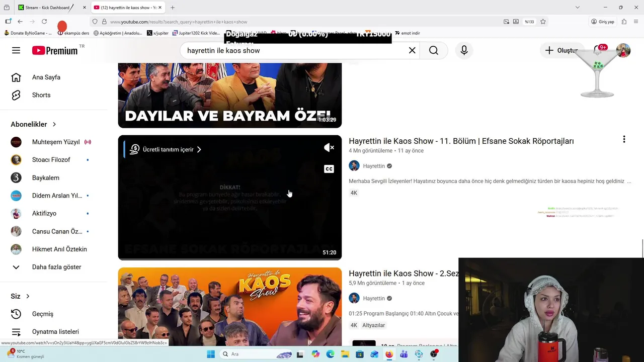Screen dimensions: 644x362
Task: Open the Oluştur create button
Action: point(561,50)
